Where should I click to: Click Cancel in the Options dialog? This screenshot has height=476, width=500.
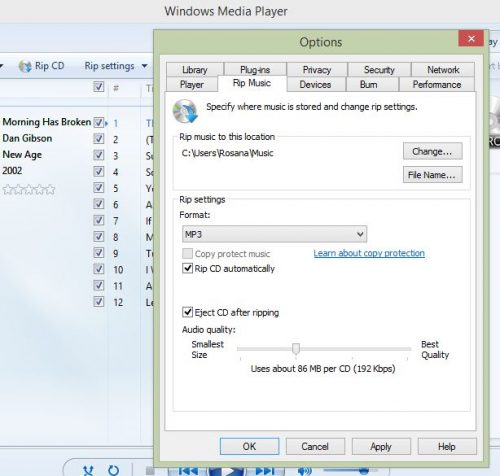coord(315,446)
